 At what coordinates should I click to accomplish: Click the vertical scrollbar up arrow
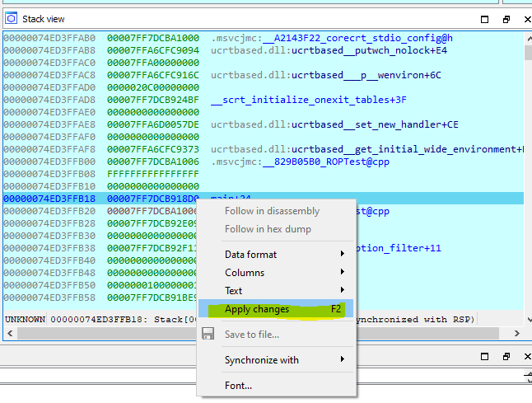[x=527, y=38]
